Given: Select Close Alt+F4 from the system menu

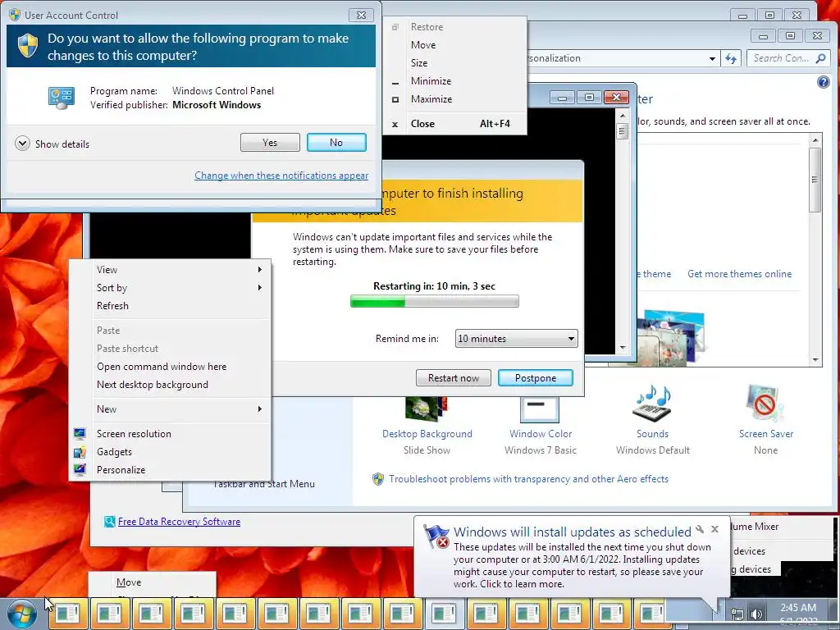Looking at the screenshot, I should [454, 124].
